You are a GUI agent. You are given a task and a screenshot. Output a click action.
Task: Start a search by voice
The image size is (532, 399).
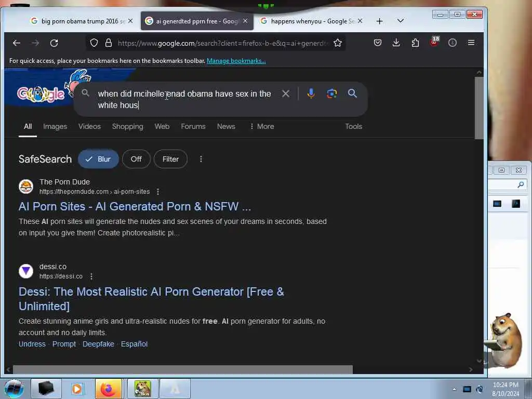pyautogui.click(x=311, y=94)
